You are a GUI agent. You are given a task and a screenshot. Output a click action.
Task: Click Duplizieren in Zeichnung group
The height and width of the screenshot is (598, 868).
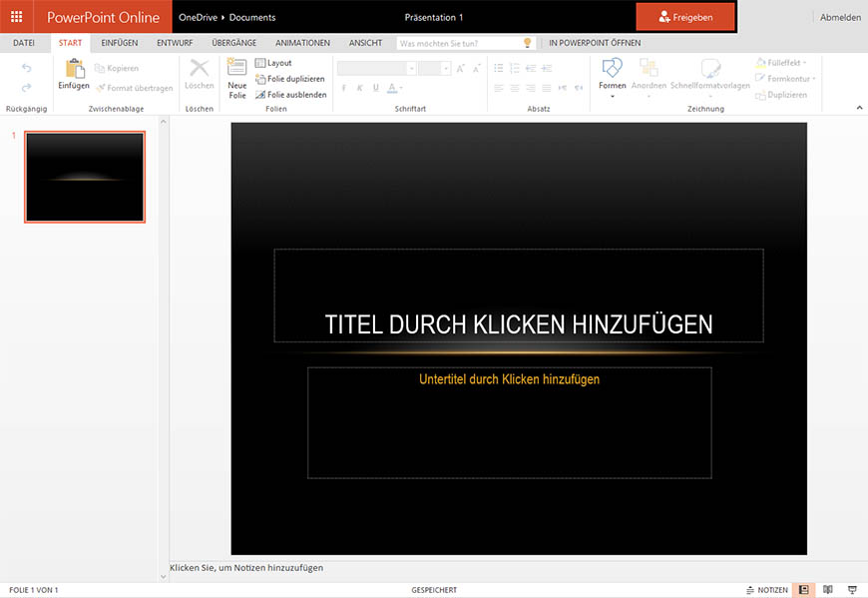tap(781, 95)
